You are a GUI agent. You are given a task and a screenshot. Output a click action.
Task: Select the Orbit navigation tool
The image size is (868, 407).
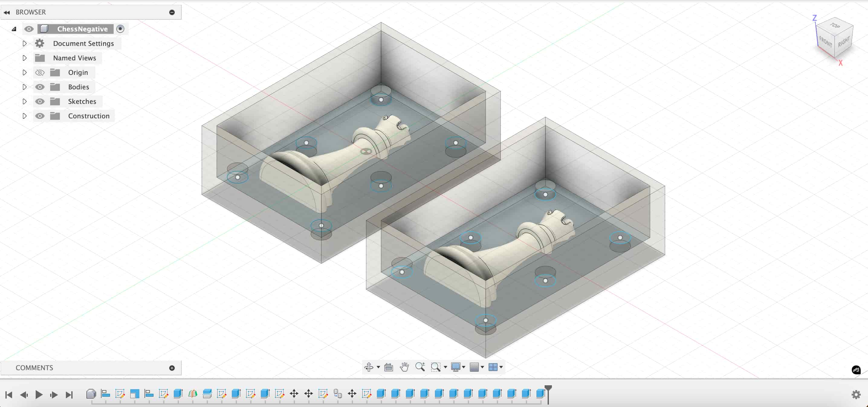(369, 367)
